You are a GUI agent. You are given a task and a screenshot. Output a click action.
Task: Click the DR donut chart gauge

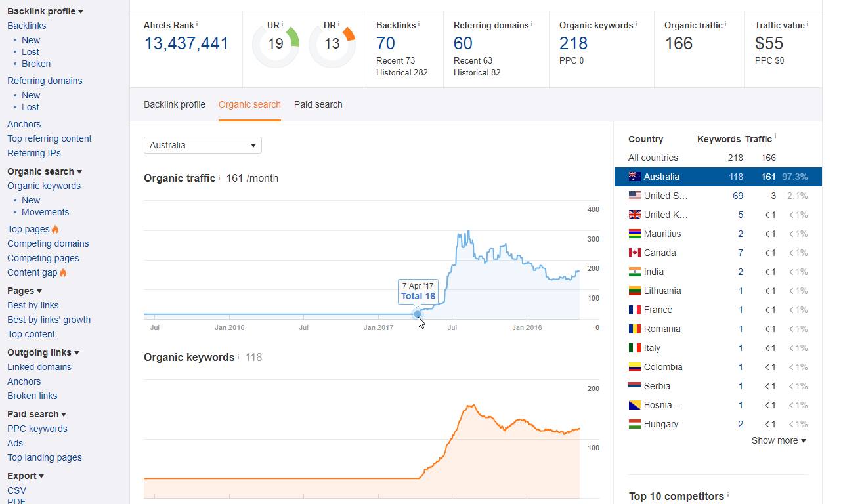(332, 44)
